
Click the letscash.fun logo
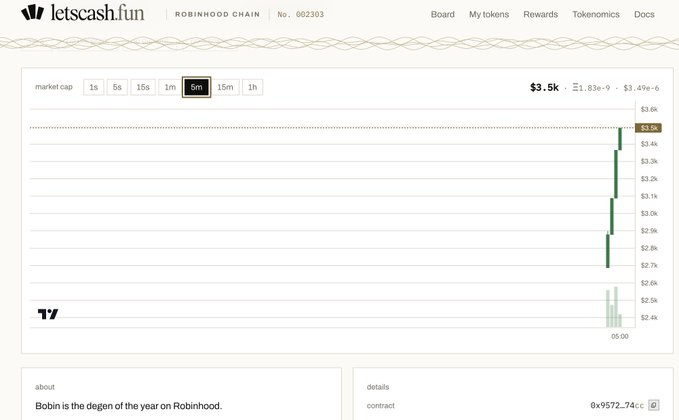[83, 13]
